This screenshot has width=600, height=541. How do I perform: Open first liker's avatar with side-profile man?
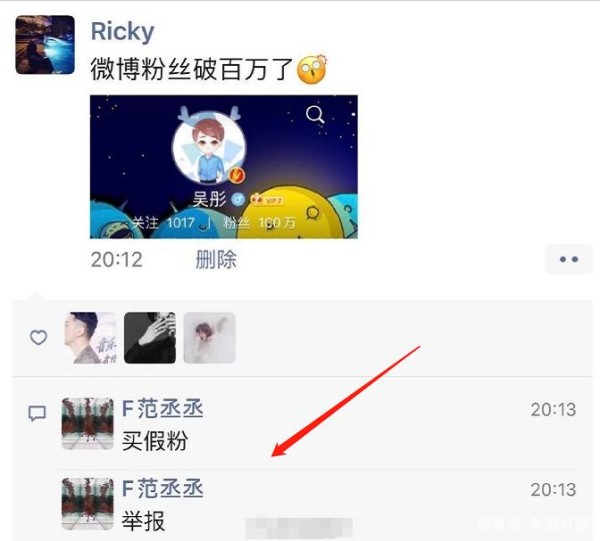(90, 337)
